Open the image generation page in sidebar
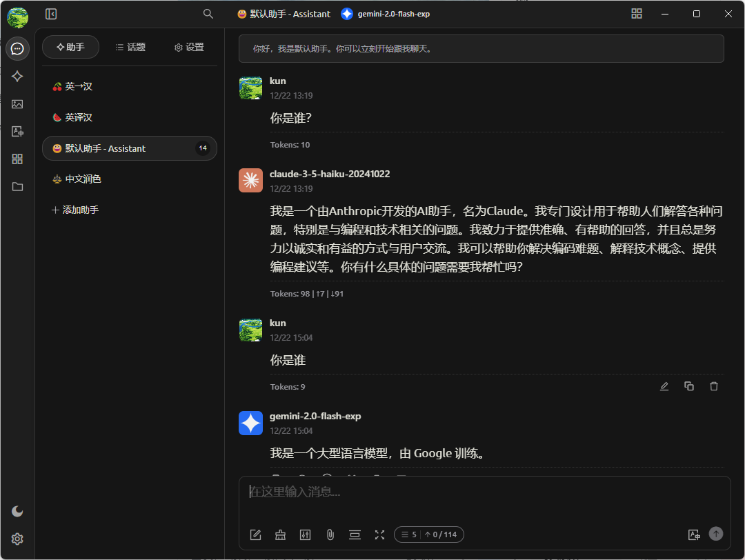The image size is (745, 560). pos(17,104)
